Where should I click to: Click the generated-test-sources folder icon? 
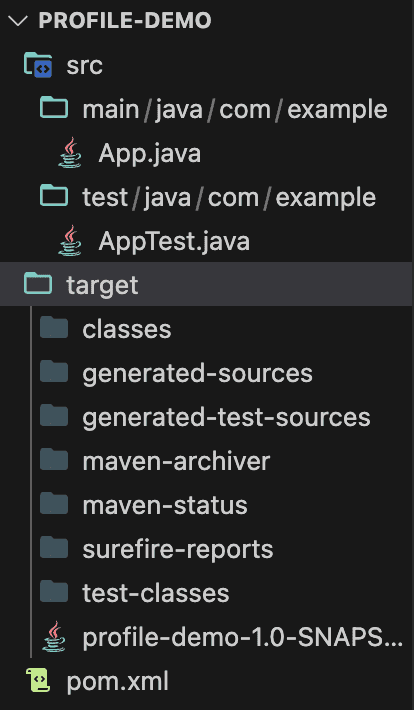point(54,415)
